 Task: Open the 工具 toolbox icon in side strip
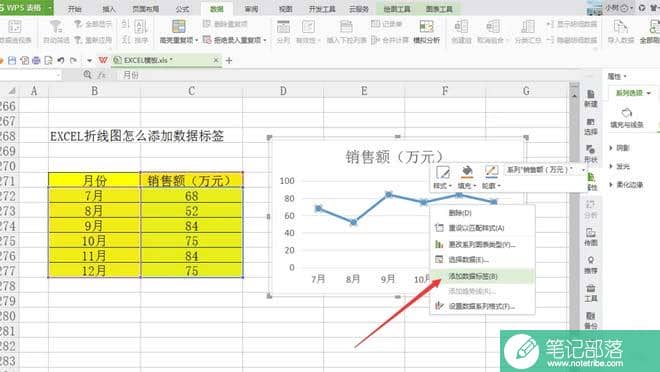[591, 293]
